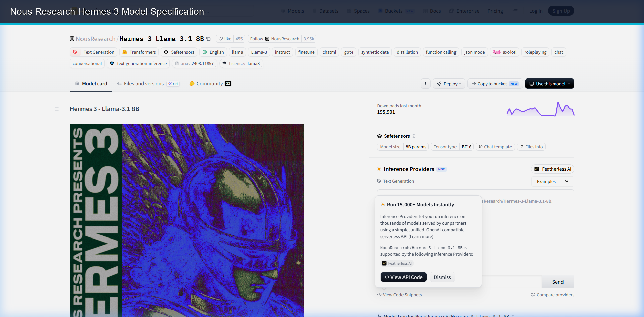This screenshot has height=317, width=644.
Task: Select the Transformers library tag
Action: pyautogui.click(x=139, y=52)
